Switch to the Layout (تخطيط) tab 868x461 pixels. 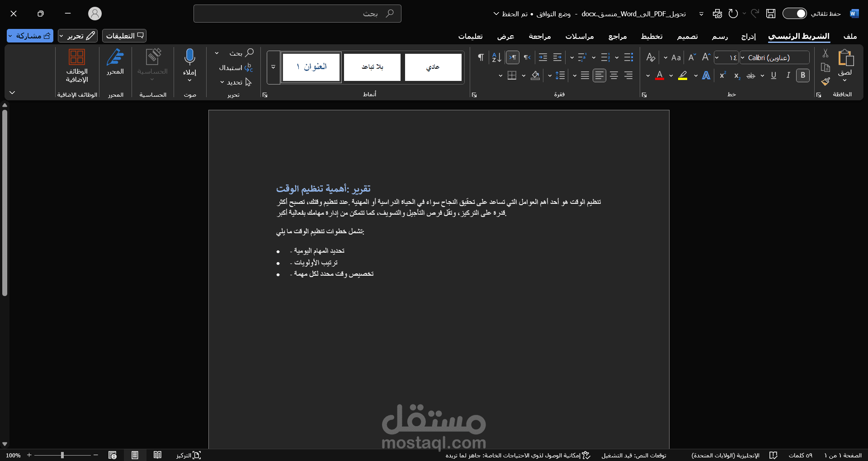[x=651, y=36]
